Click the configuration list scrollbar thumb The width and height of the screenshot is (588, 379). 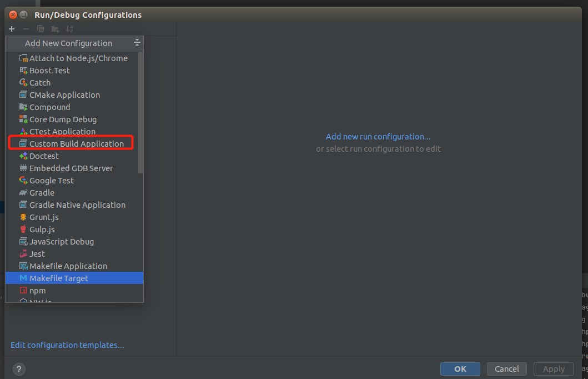pos(140,113)
